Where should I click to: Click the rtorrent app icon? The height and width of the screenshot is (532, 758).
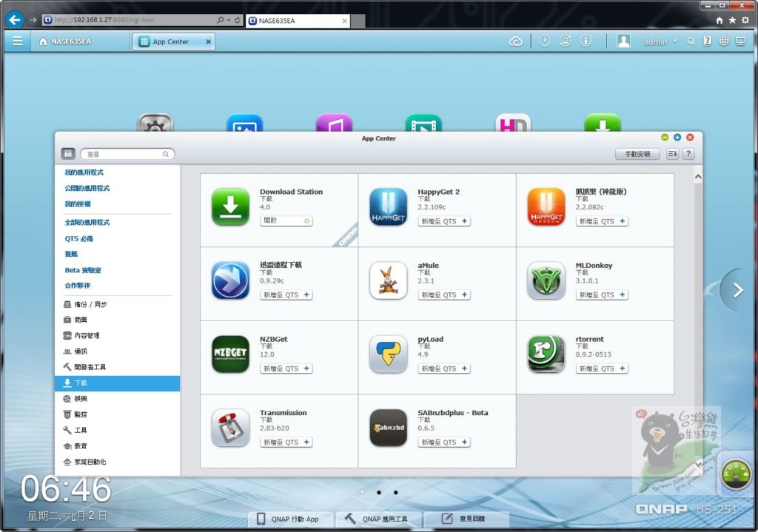click(x=546, y=354)
